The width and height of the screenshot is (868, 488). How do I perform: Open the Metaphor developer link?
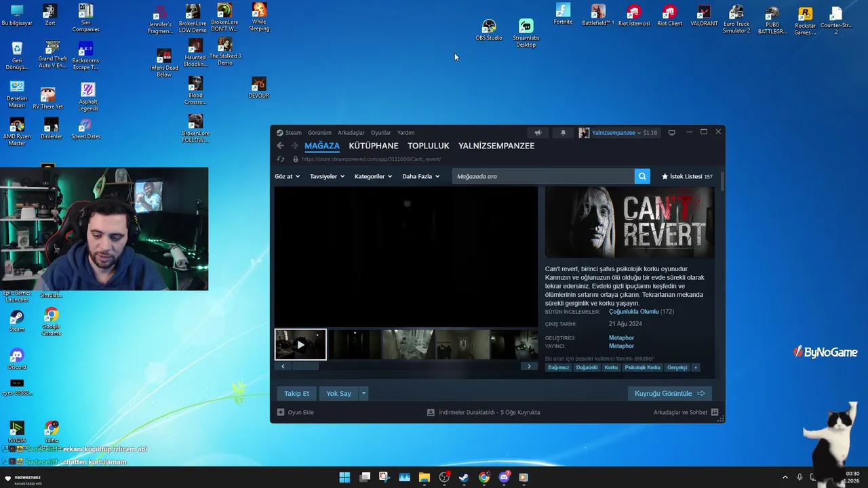[x=621, y=338]
